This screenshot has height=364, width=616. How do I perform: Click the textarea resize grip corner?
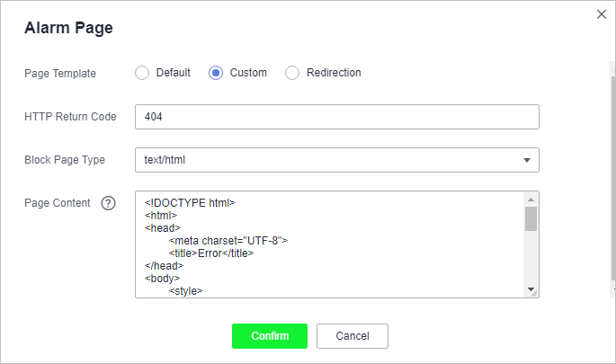(534, 294)
